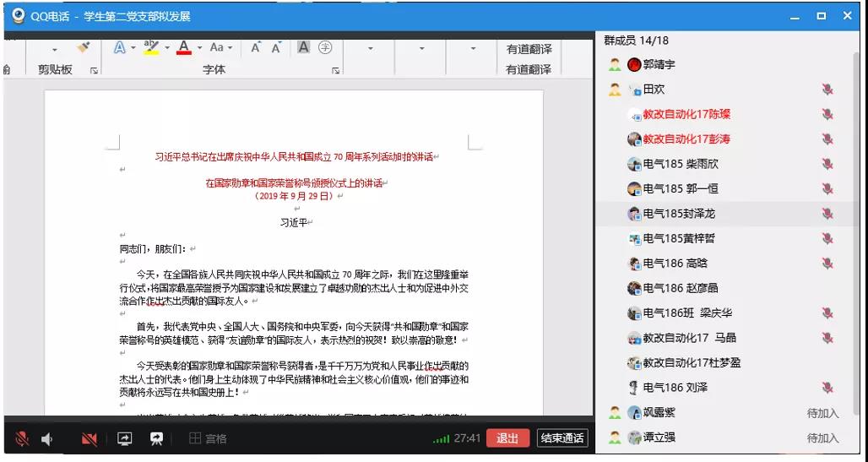868x462 pixels.
Task: Unmute the microphone in call bar
Action: click(x=22, y=438)
